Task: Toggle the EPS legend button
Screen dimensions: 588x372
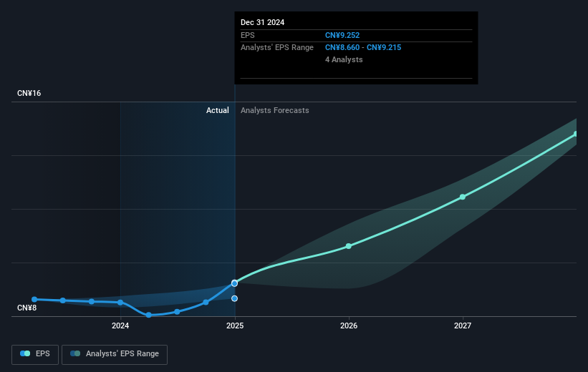Action: [35, 354]
